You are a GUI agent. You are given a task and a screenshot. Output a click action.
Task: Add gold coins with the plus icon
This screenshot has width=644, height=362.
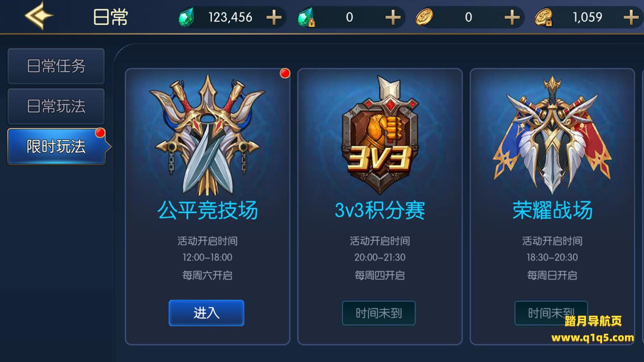click(x=512, y=18)
